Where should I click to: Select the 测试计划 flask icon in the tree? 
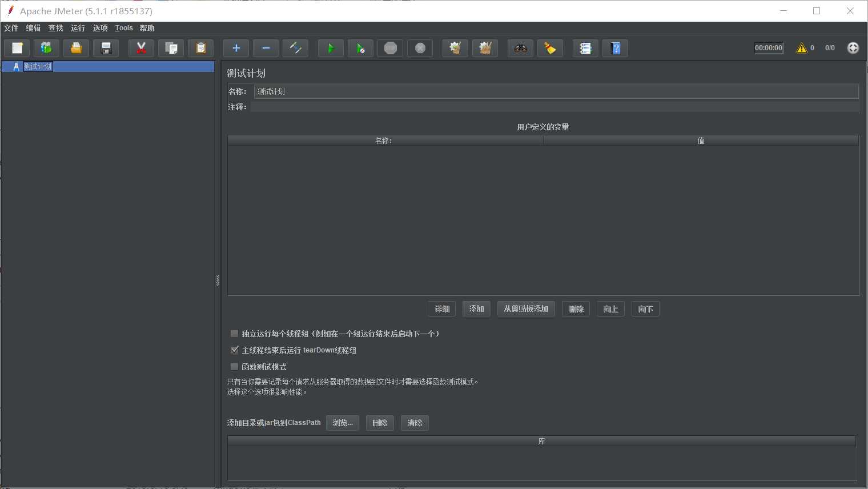click(16, 67)
